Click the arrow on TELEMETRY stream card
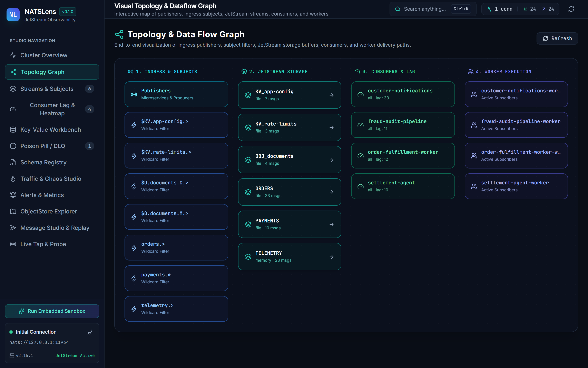Viewport: 588px width, 368px height. [331, 257]
